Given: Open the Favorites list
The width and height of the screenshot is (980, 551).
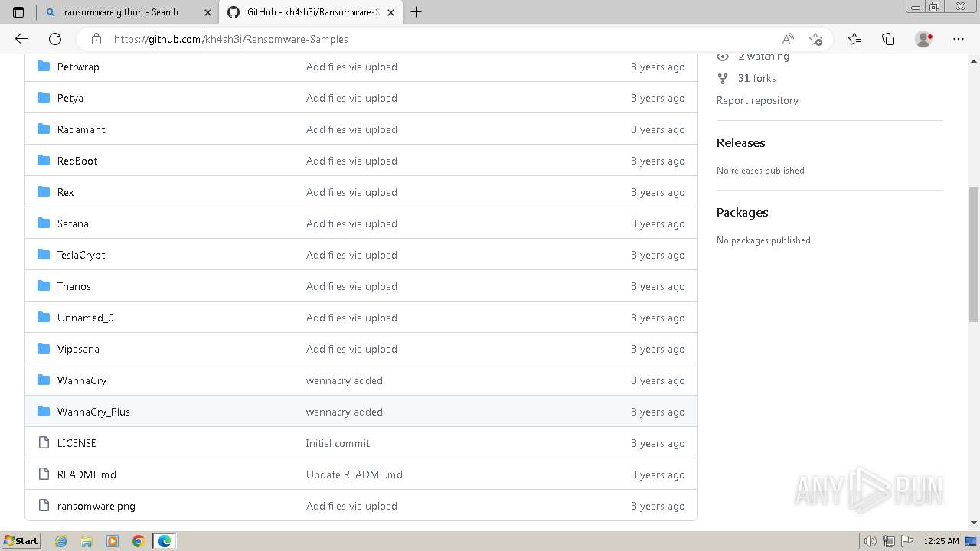Looking at the screenshot, I should point(854,39).
